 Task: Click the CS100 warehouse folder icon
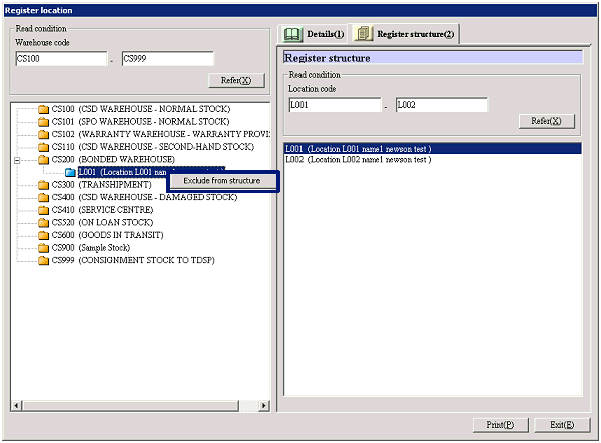(x=43, y=109)
